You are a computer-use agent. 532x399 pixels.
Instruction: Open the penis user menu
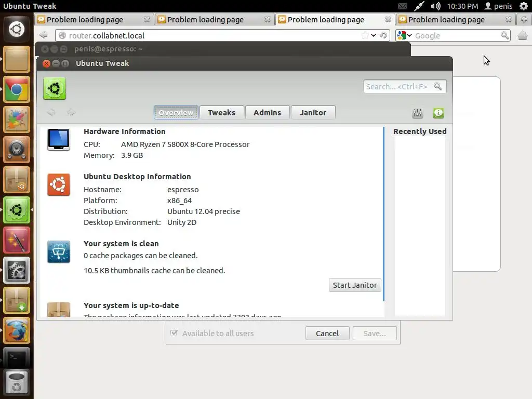(x=498, y=6)
